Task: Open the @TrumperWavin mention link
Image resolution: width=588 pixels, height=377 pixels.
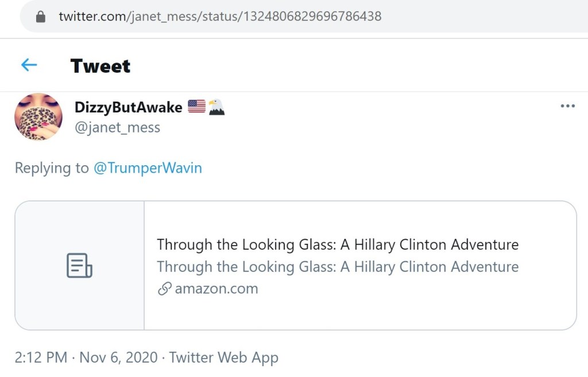Action: tap(148, 168)
